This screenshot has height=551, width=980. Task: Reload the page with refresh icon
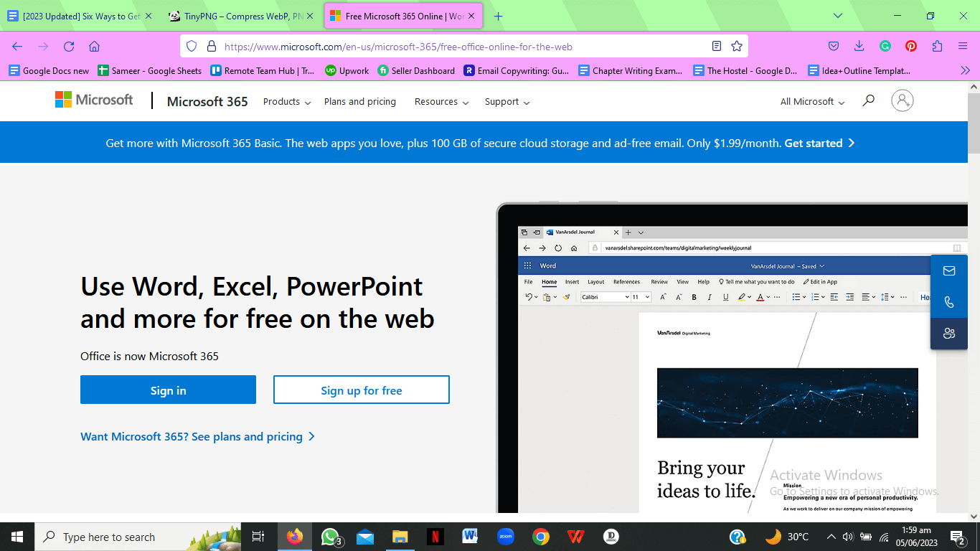[x=69, y=46]
